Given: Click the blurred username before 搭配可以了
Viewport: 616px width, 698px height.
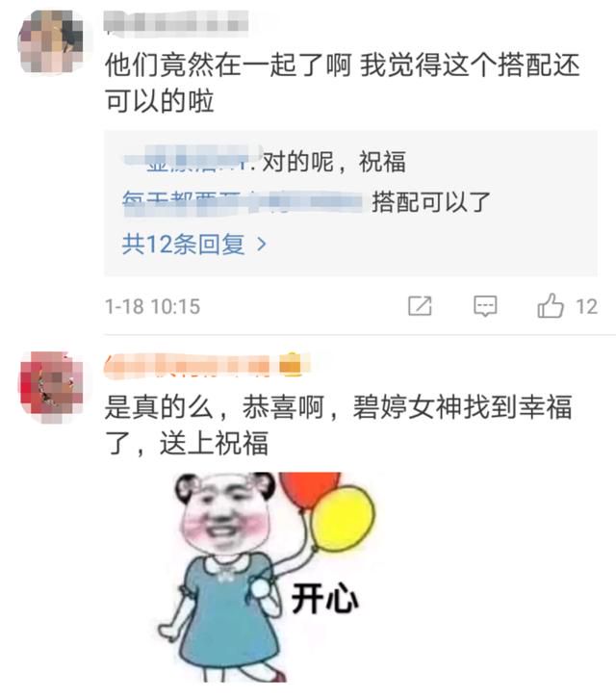Looking at the screenshot, I should 243,203.
